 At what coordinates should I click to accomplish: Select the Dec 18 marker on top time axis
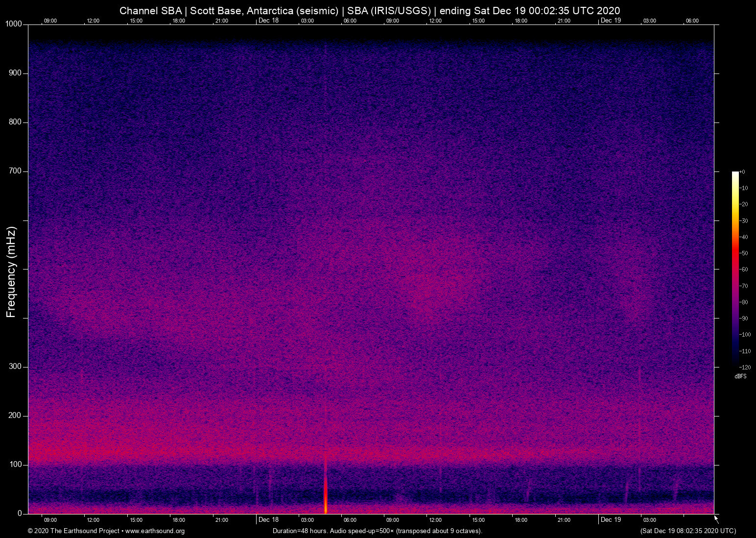[x=268, y=21]
